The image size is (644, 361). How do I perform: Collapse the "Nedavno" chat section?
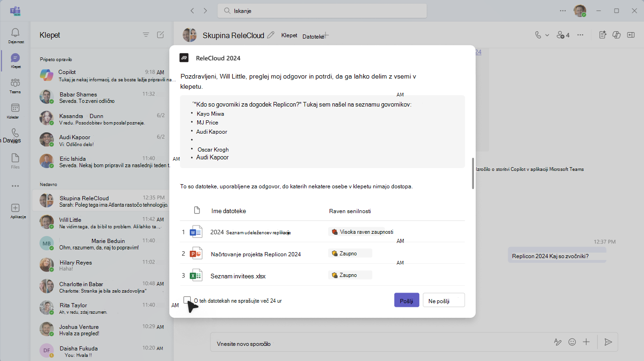click(48, 184)
